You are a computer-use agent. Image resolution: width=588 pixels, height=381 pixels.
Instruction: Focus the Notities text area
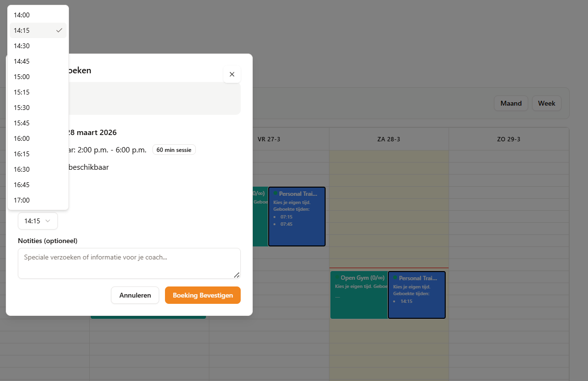pyautogui.click(x=129, y=263)
